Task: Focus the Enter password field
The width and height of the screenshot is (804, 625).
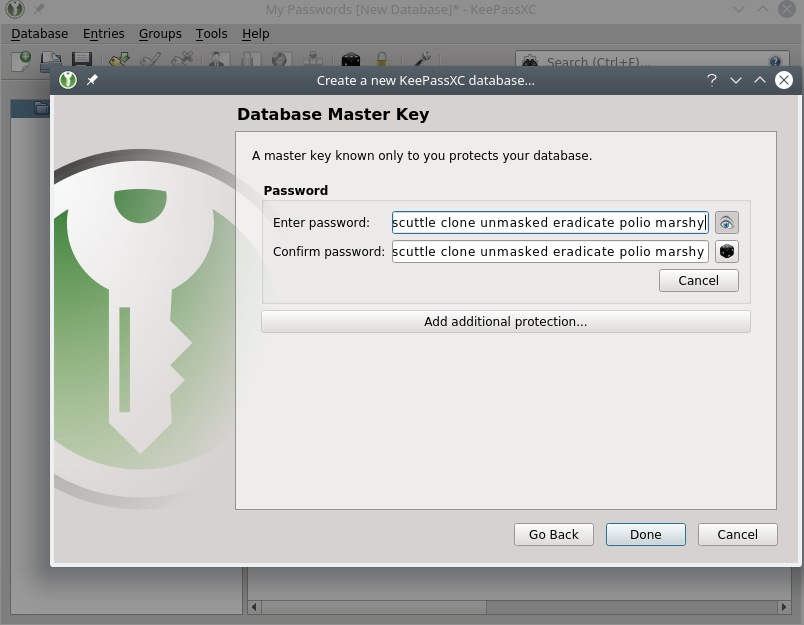Action: 550,223
